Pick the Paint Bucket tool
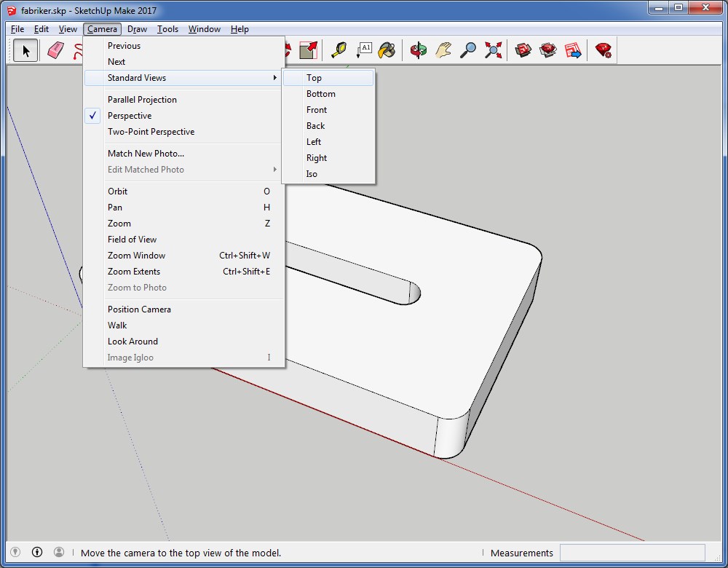 387,50
